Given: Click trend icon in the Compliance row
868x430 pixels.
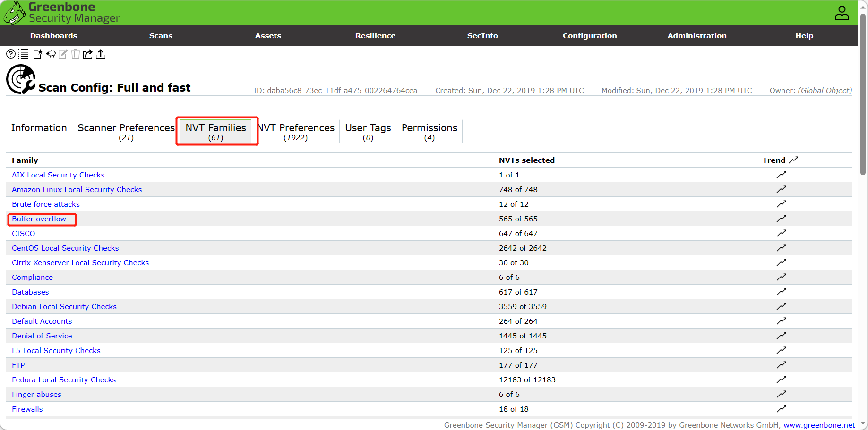Looking at the screenshot, I should click(x=782, y=277).
